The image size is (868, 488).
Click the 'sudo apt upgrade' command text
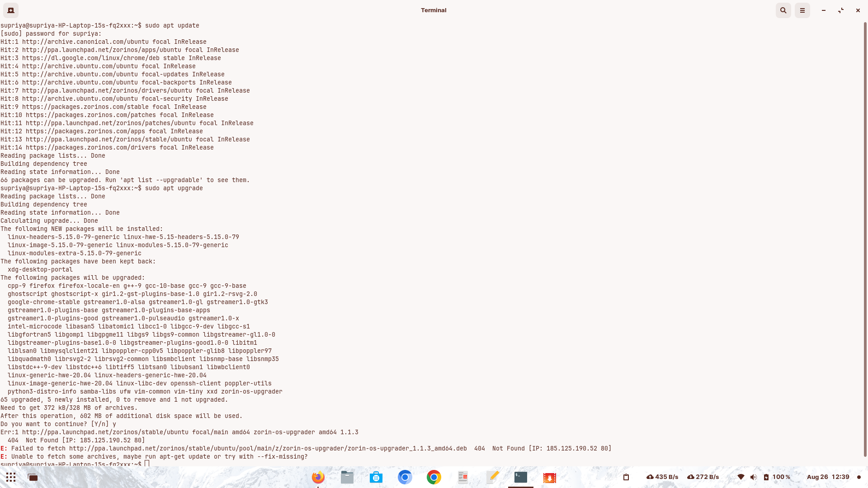pos(174,188)
